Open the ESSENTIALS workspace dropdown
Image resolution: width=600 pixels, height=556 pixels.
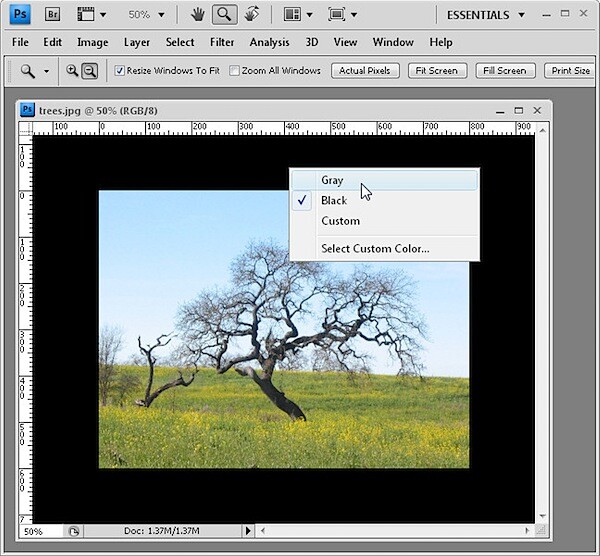[486, 15]
